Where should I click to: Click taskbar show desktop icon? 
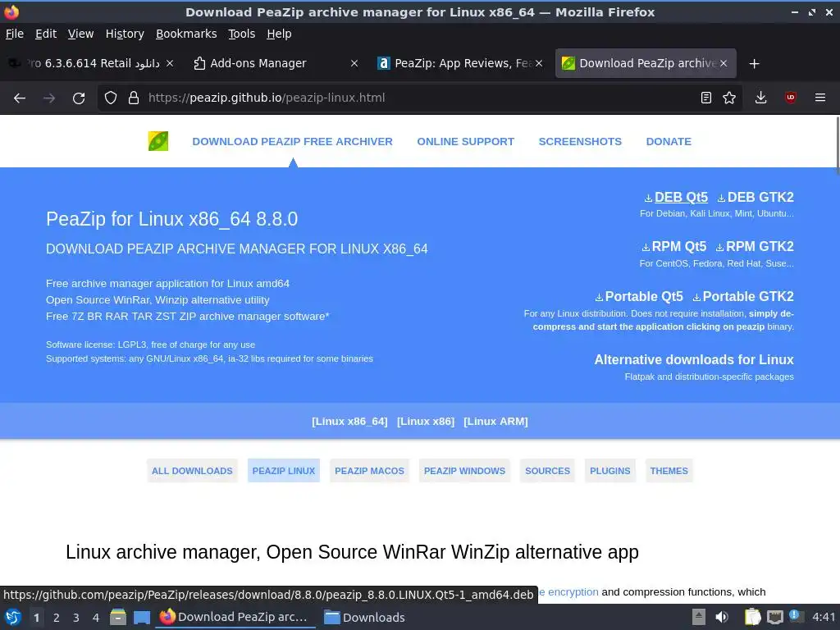(142, 617)
